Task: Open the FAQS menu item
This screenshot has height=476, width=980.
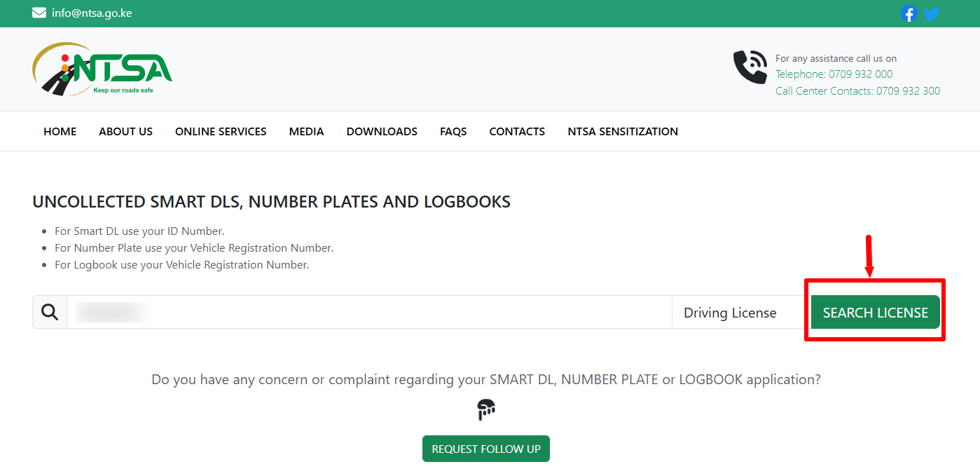Action: tap(453, 131)
